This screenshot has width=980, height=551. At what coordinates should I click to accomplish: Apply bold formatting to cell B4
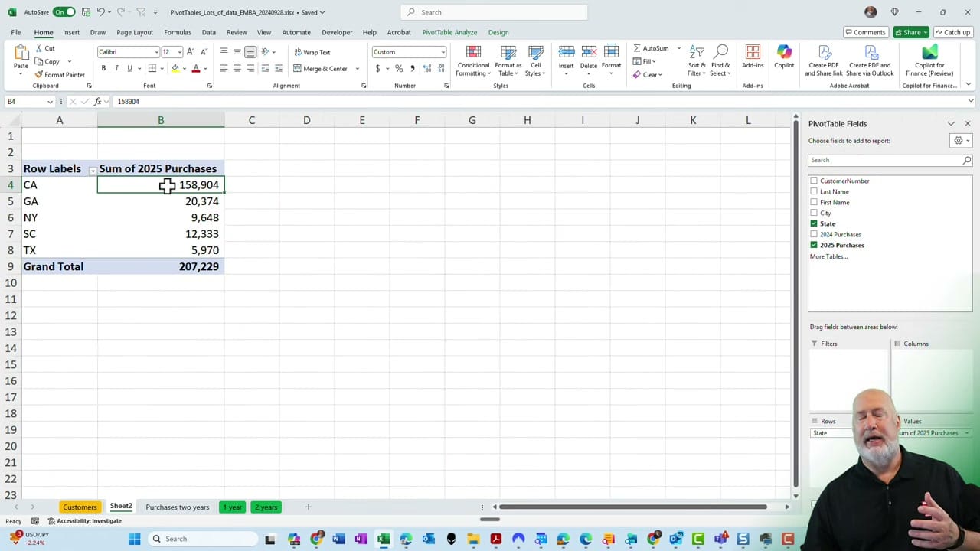pyautogui.click(x=103, y=68)
